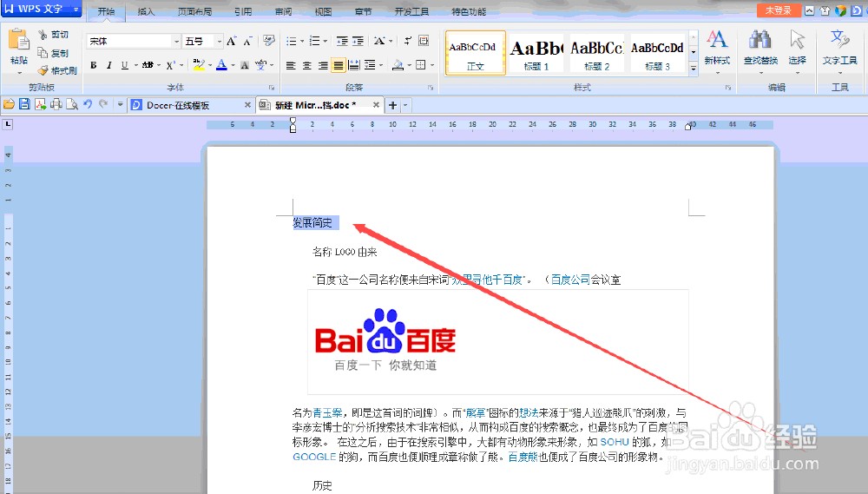The height and width of the screenshot is (494, 868).
Task: Apply character shading (gray A)
Action: tap(244, 65)
